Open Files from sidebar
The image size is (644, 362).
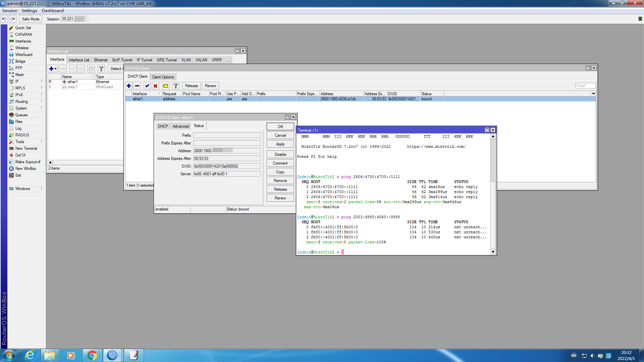(x=19, y=122)
